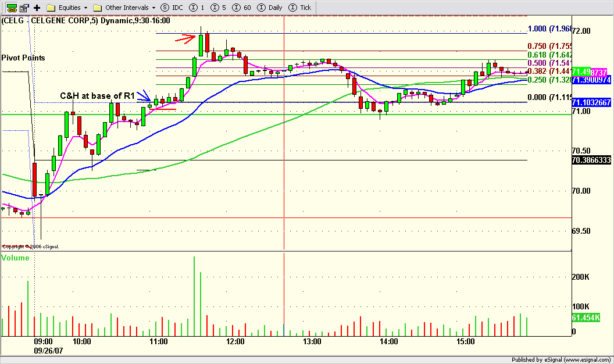
Task: Click the 0.500 Fibonacci level label
Action: click(550, 63)
